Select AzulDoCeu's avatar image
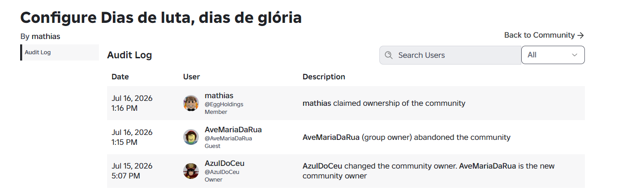644x191 pixels. tap(191, 171)
